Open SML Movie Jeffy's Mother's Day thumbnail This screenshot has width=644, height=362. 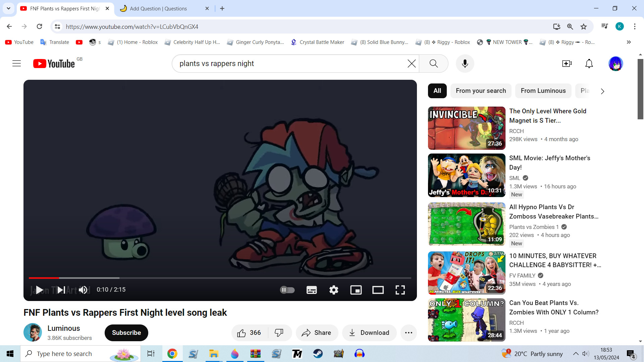point(467,175)
